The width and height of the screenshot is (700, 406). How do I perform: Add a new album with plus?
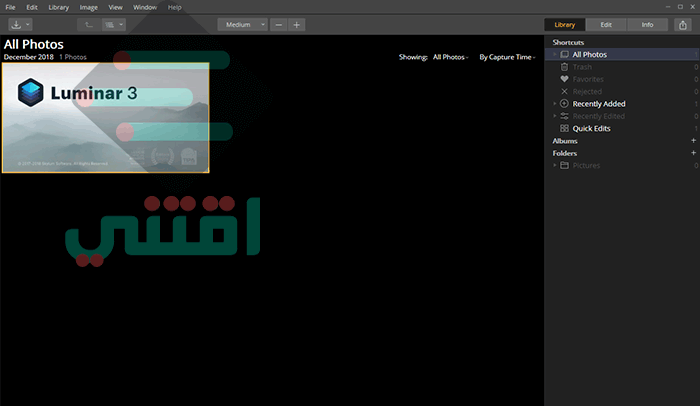693,140
